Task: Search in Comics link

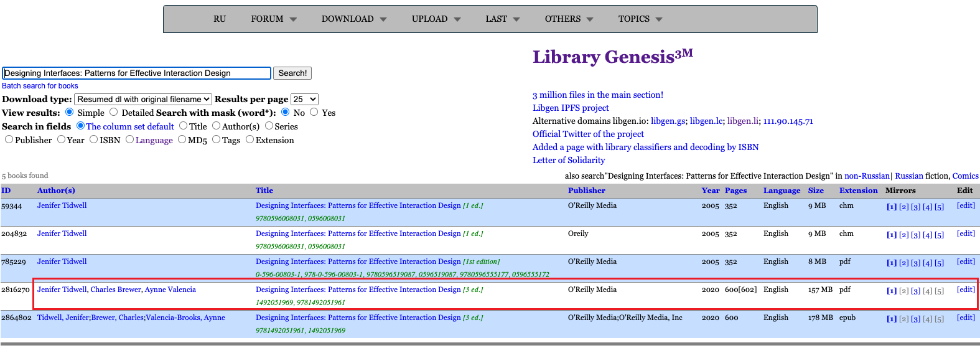Action: click(x=965, y=176)
